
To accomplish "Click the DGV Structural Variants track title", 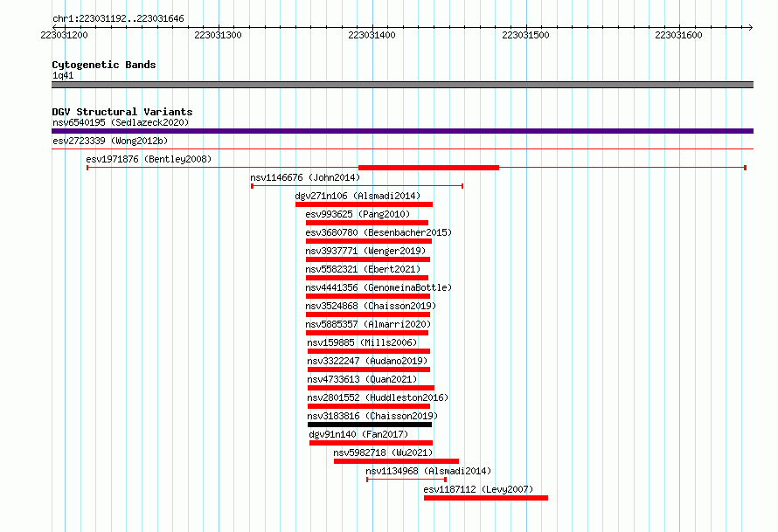I will 122,112.
